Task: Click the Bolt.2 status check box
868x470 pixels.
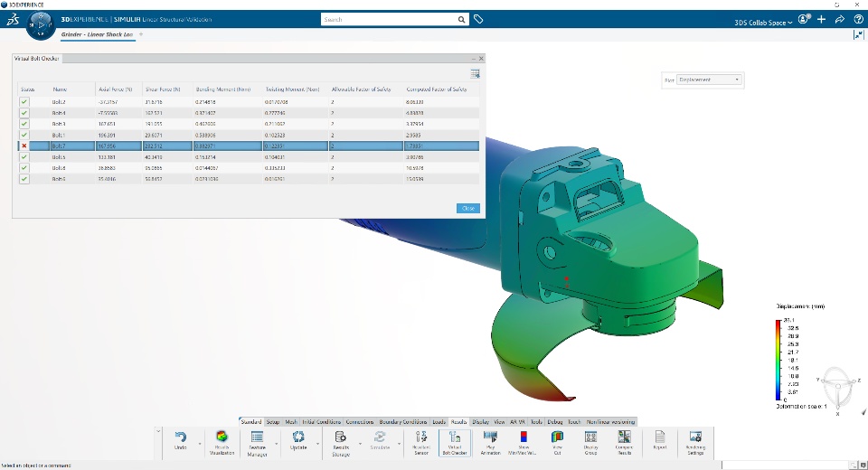Action: pos(24,102)
